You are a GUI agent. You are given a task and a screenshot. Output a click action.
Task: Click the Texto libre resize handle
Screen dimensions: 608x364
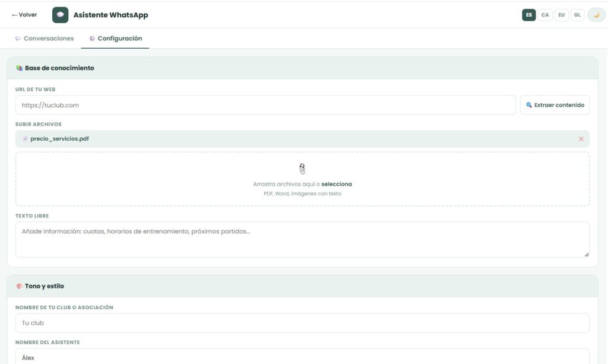coord(586,254)
